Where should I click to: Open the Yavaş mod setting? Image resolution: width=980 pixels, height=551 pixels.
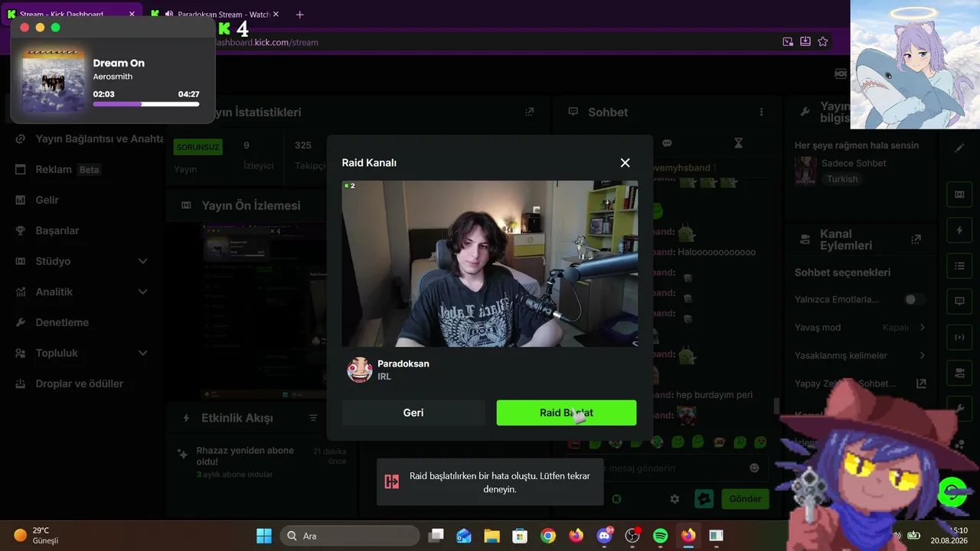coord(861,328)
